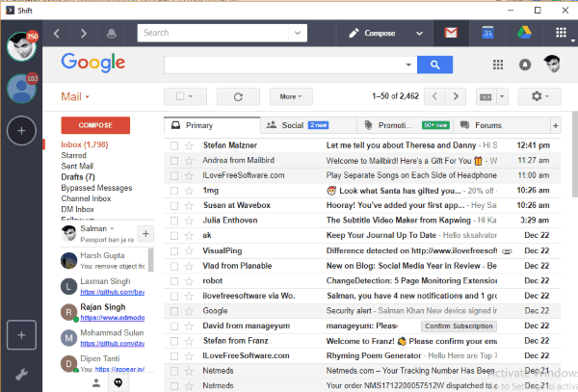578x392 pixels.
Task: Open the Mail switcher dropdown
Action: (x=75, y=97)
